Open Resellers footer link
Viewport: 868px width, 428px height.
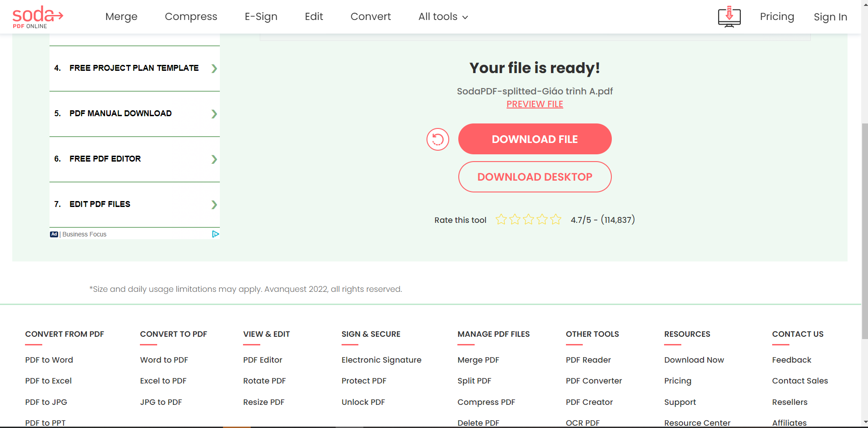(789, 402)
